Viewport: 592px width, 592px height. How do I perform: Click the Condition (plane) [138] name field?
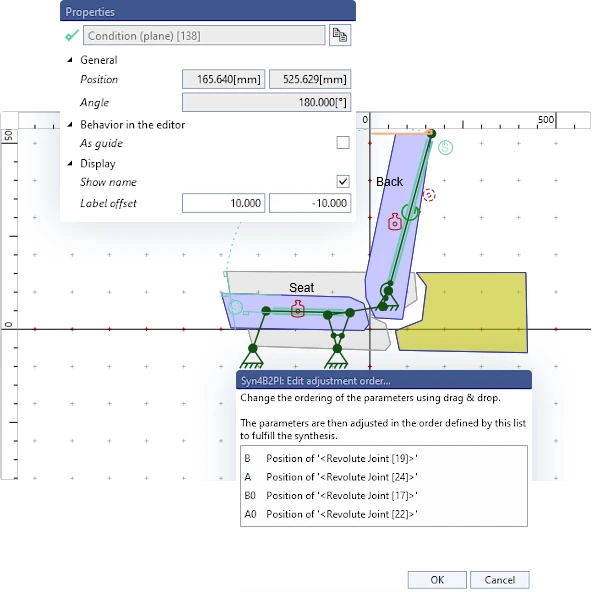coord(204,35)
